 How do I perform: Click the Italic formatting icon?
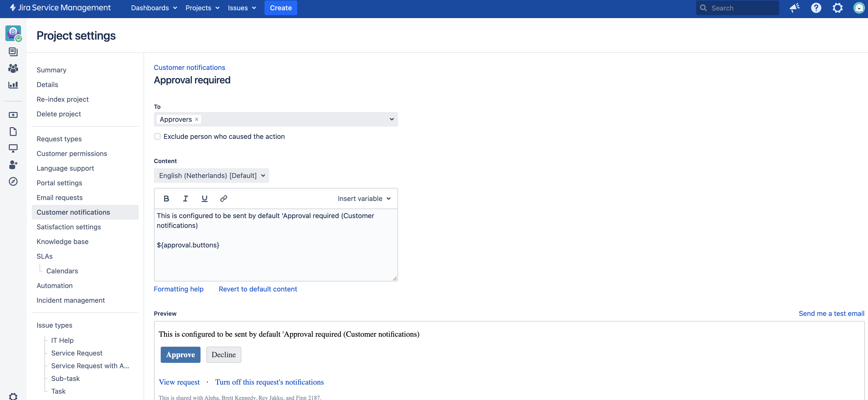(185, 199)
